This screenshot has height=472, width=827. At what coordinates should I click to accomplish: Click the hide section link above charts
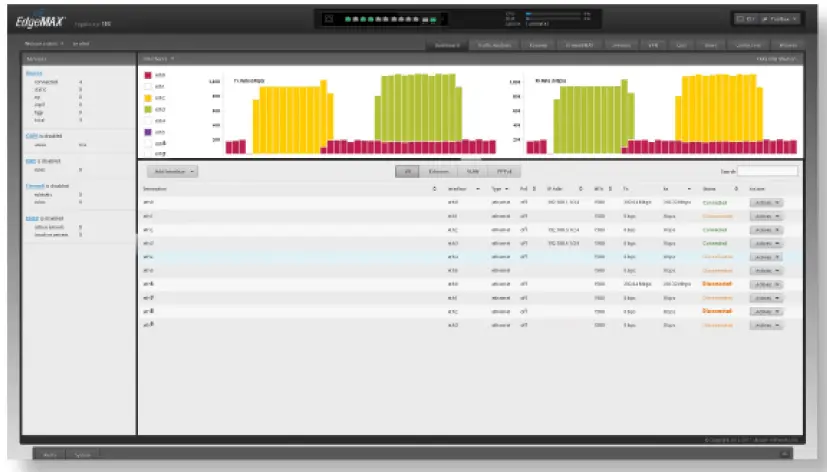click(776, 59)
